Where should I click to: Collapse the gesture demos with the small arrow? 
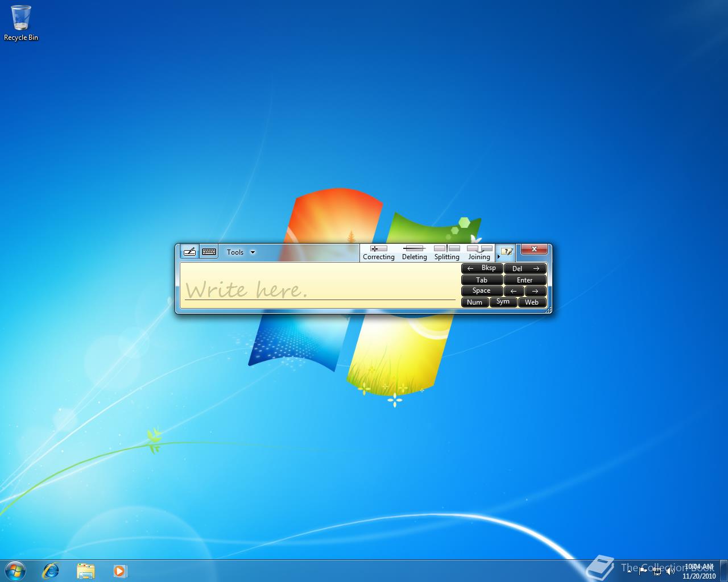(499, 257)
